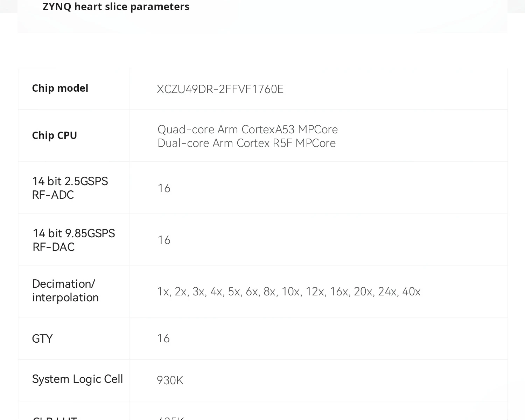The image size is (525, 420).
Task: Select the "Chip model" row label
Action: point(60,88)
